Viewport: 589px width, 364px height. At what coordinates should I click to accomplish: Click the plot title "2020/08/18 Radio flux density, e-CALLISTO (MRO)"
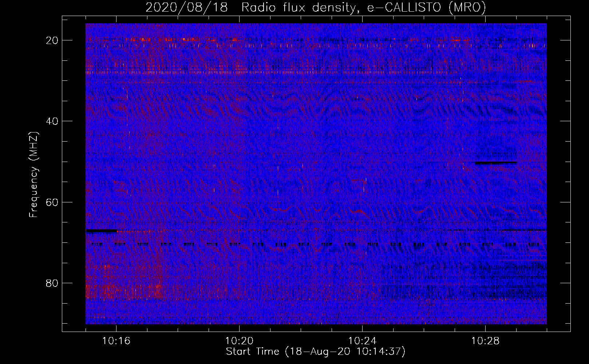[x=316, y=7]
